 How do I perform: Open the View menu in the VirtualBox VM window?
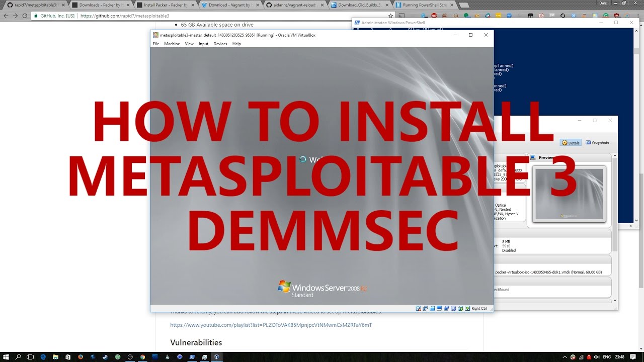tap(189, 44)
